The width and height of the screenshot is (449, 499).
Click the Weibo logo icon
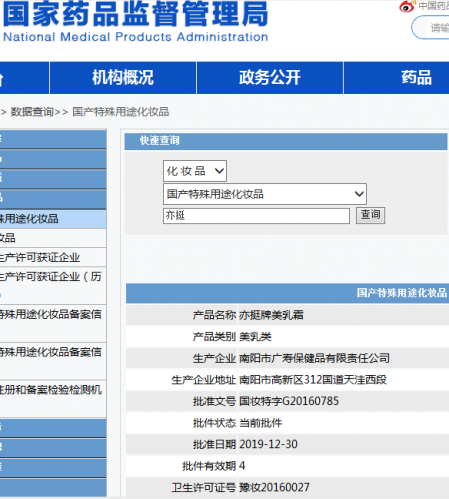click(407, 6)
